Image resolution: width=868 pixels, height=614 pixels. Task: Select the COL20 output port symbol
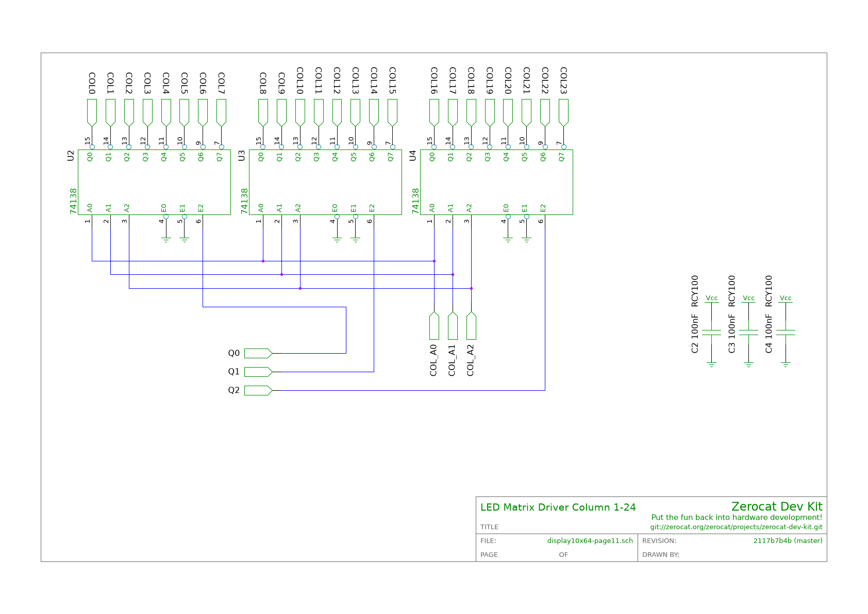click(x=508, y=112)
